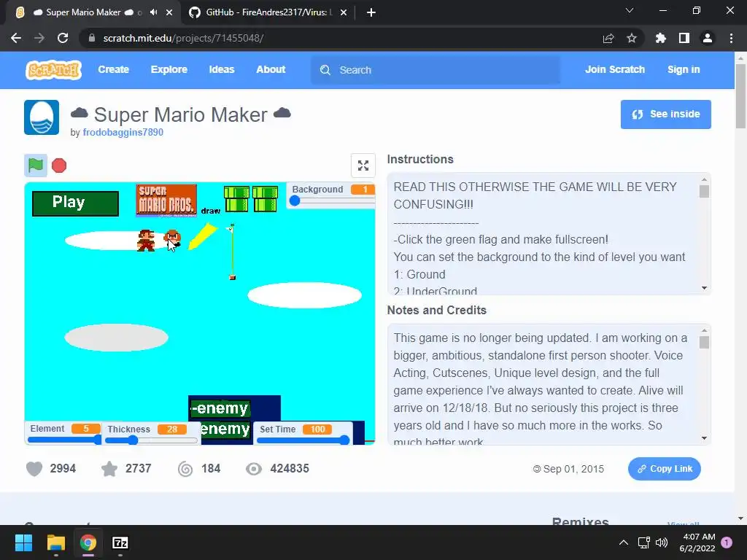Open the Explore menu item

click(x=169, y=69)
